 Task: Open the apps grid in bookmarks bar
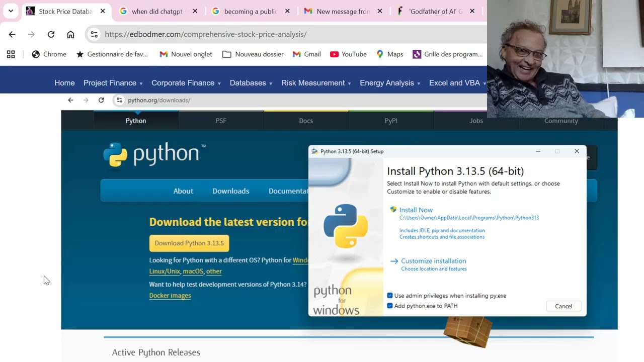click(11, 54)
